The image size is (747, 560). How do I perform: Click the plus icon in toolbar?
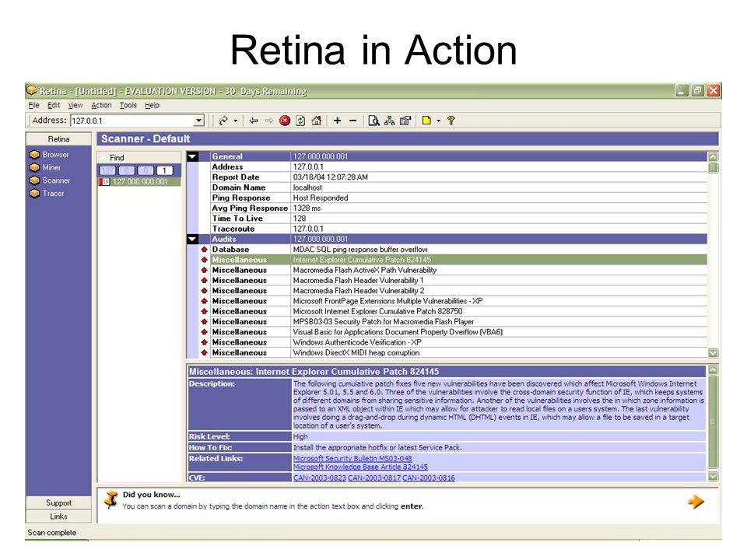tap(337, 121)
